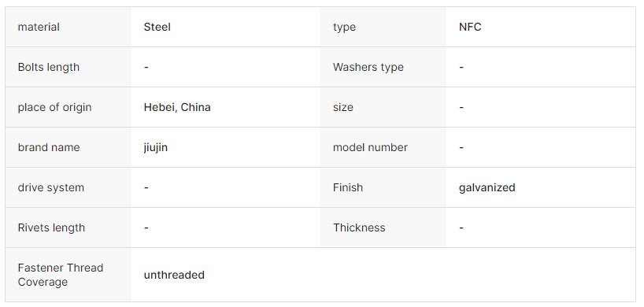The height and width of the screenshot is (307, 644).
Task: Select the 'NFC' type value
Action: (x=470, y=27)
